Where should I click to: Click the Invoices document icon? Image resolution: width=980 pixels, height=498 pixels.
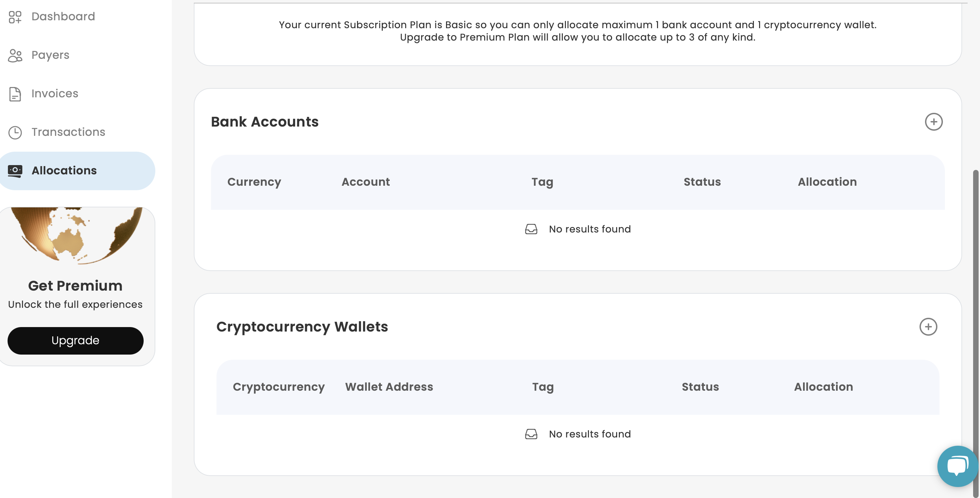(15, 94)
